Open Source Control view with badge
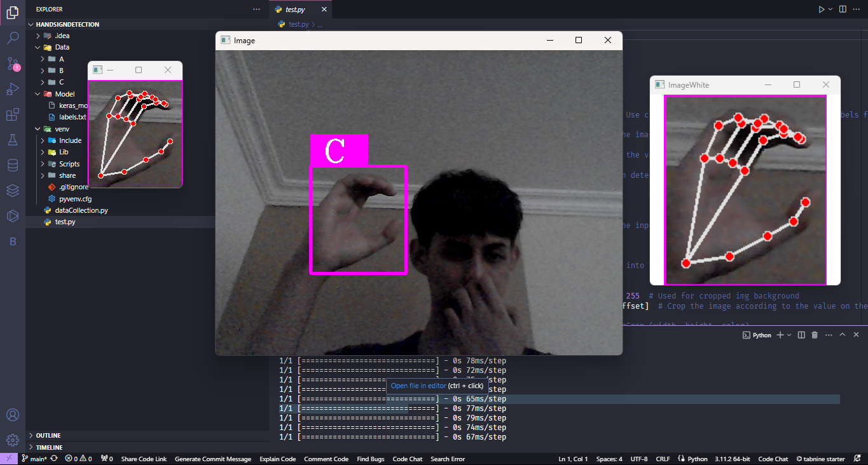The height and width of the screenshot is (465, 868). click(x=13, y=64)
